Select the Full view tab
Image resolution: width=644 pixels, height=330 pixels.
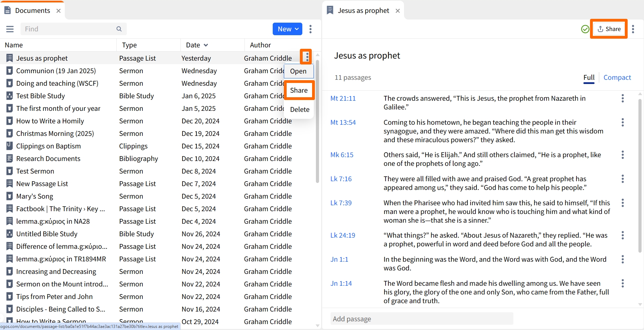point(589,77)
